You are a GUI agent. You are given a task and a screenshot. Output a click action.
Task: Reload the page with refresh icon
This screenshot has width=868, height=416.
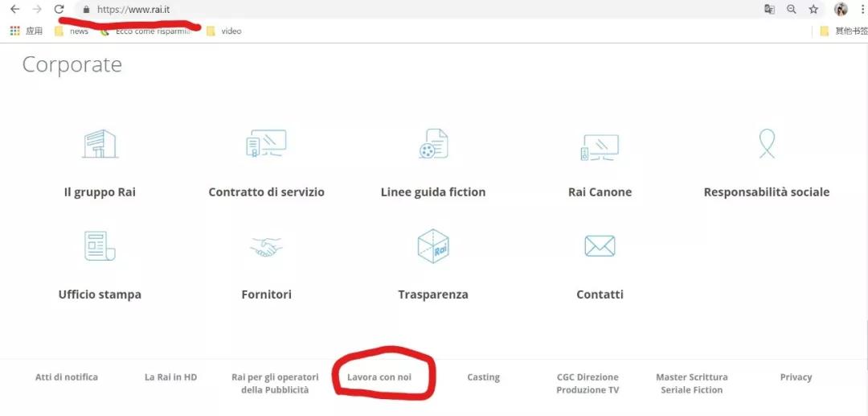pyautogui.click(x=59, y=10)
